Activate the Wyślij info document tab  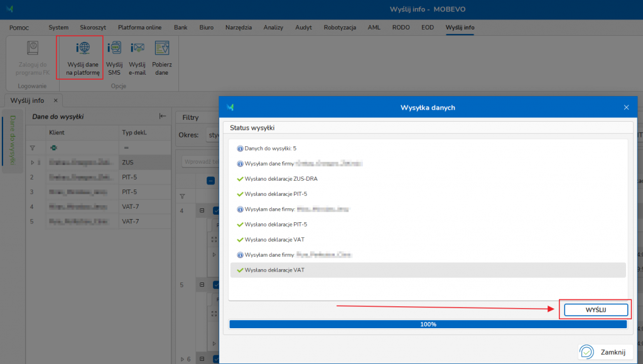click(27, 100)
